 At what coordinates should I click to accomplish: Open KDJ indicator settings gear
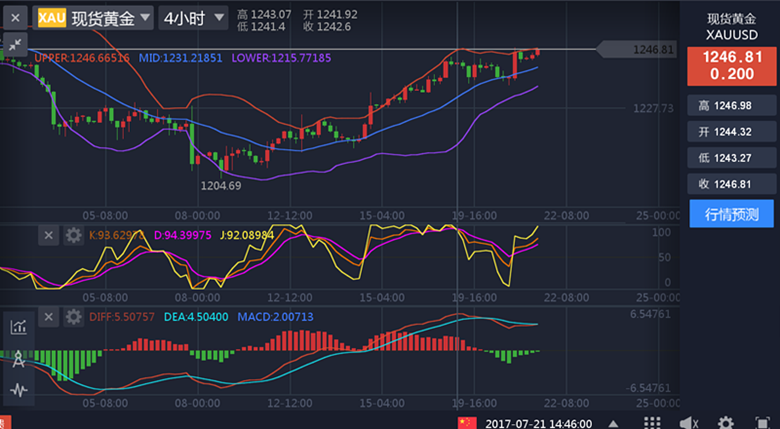73,235
